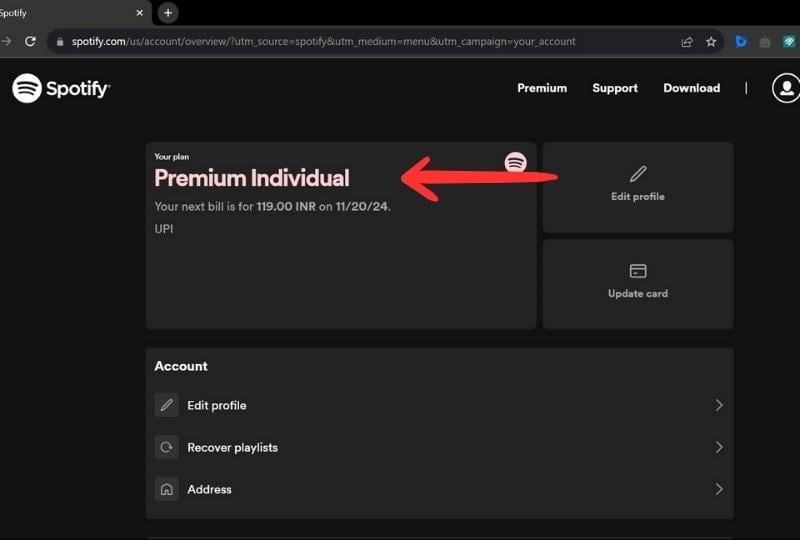Viewport: 800px width, 540px height.
Task: Click the 'Your plan' label
Action: [171, 157]
